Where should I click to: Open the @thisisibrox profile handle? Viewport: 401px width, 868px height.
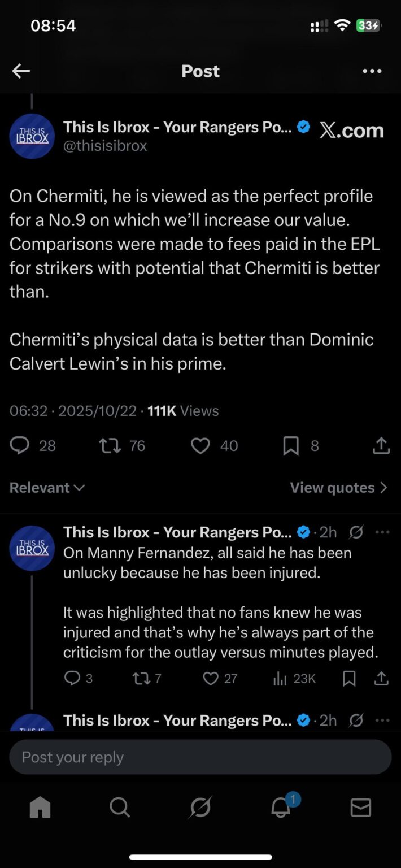pos(106,146)
